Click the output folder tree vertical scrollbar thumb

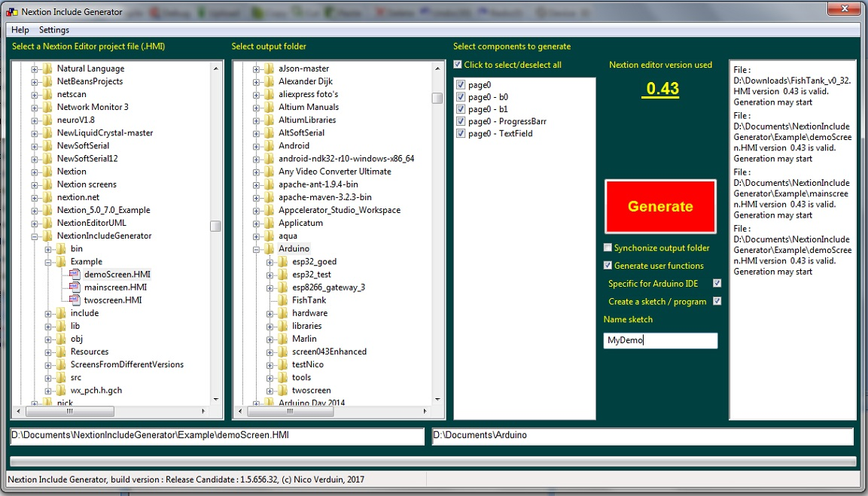tap(437, 98)
